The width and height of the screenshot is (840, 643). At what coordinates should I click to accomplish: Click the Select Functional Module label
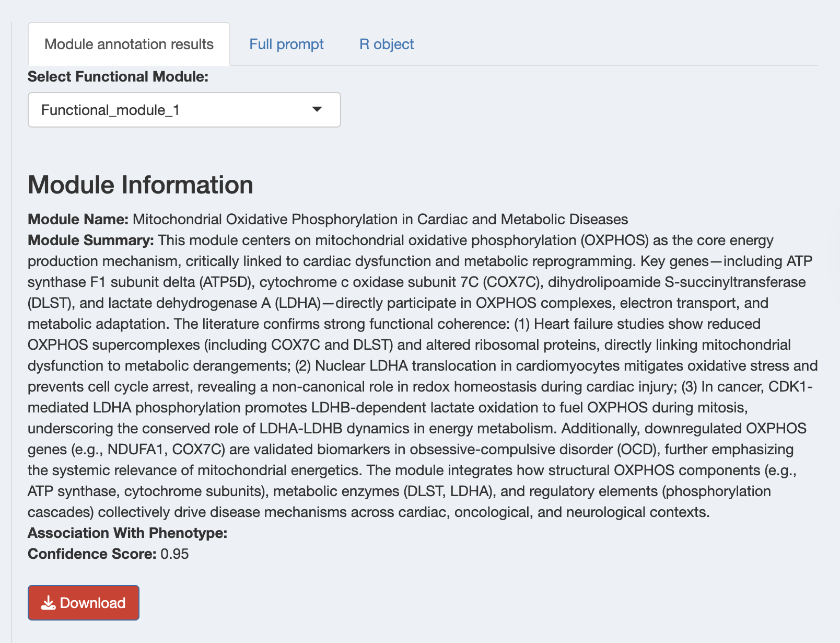118,77
